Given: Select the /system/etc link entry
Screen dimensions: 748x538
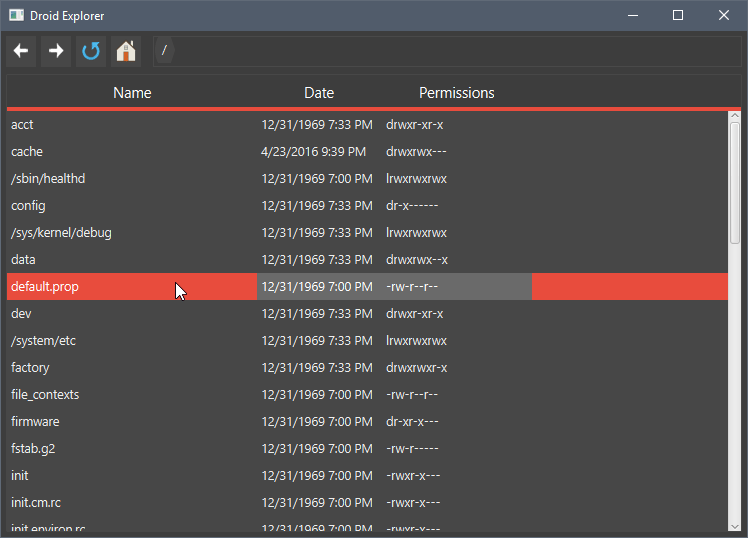Looking at the screenshot, I should 367,341.
